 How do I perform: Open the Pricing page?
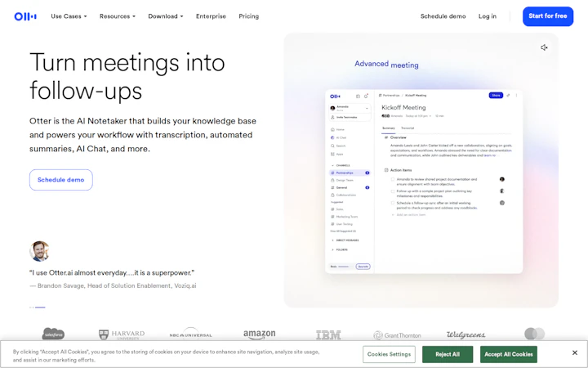click(x=248, y=16)
